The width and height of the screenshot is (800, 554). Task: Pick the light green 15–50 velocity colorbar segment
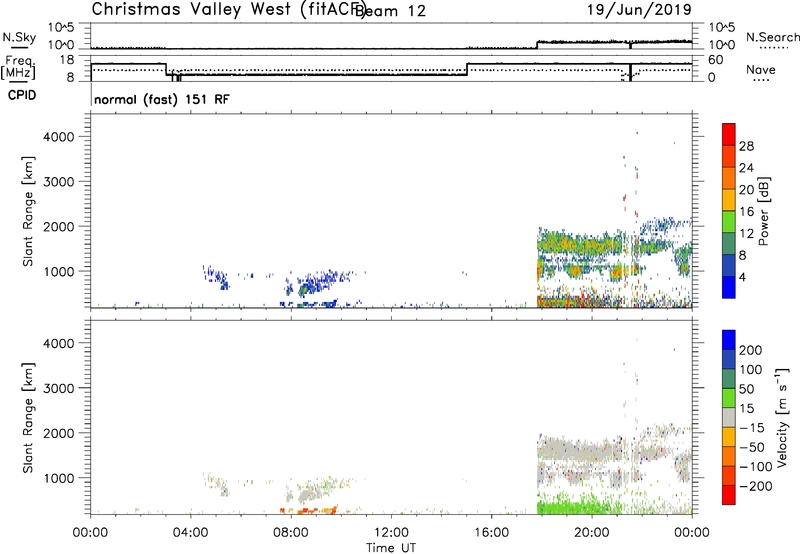pyautogui.click(x=729, y=398)
